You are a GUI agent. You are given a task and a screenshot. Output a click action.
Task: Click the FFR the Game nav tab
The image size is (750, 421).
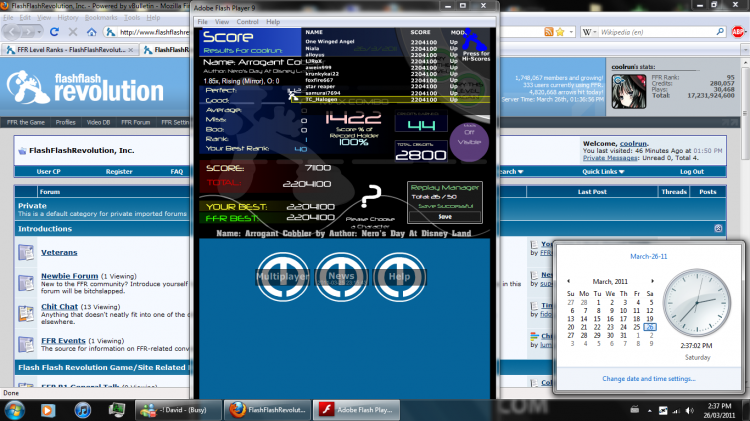26,122
